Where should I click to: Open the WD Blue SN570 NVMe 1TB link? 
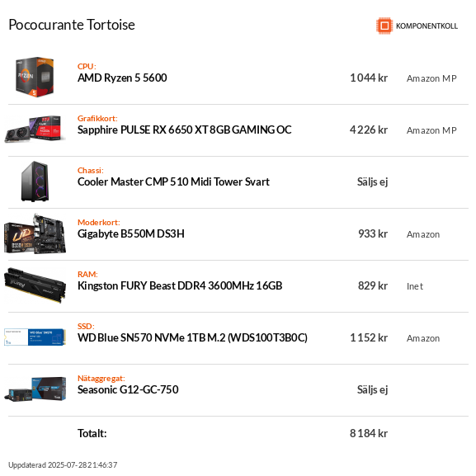[x=192, y=338]
